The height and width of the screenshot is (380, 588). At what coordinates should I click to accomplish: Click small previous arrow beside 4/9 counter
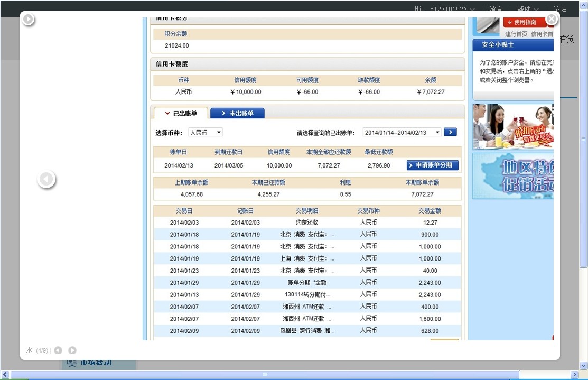[x=58, y=350]
